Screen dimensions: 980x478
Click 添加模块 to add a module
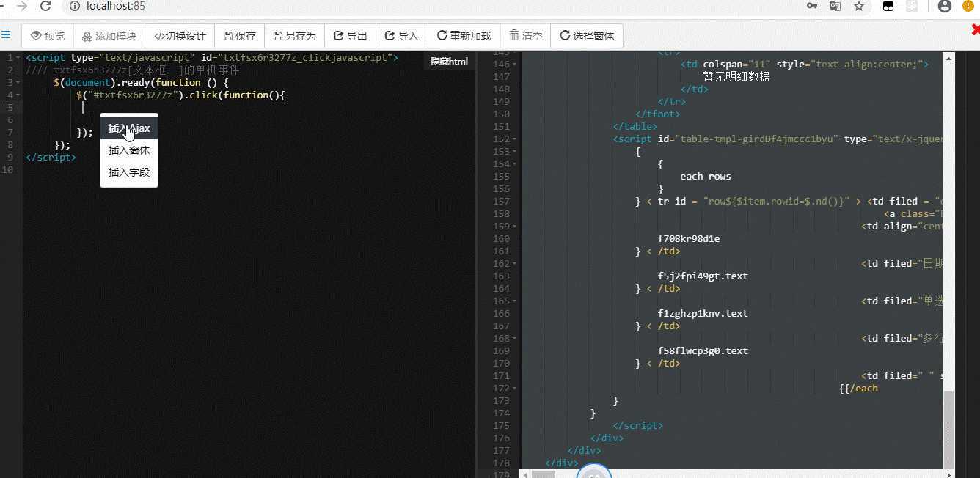pyautogui.click(x=109, y=36)
